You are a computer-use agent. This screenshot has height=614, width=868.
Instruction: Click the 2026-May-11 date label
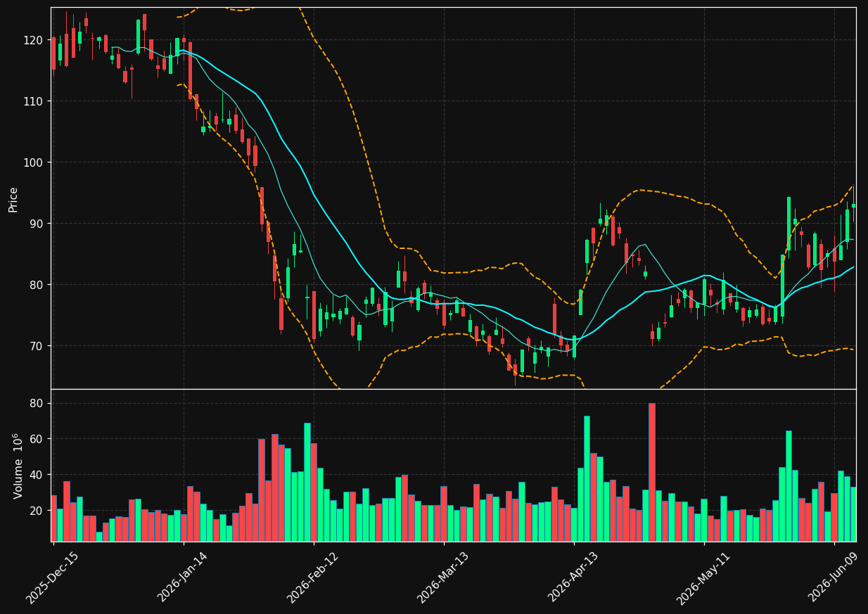point(703,577)
